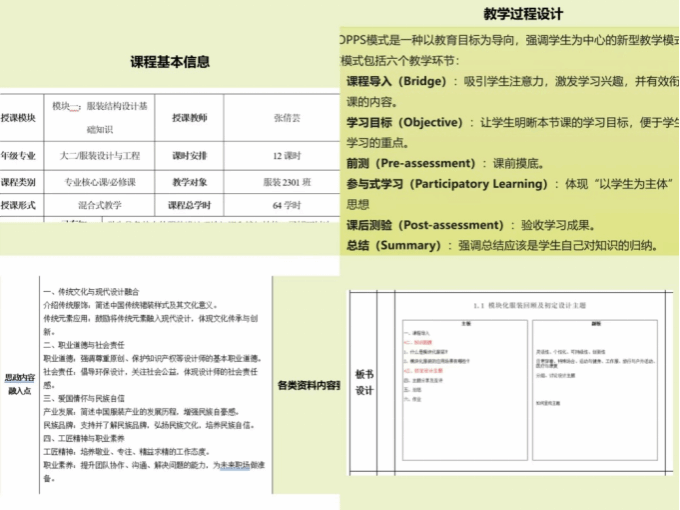Click the value 服装 2301 班
The image size is (680, 510).
tap(287, 182)
